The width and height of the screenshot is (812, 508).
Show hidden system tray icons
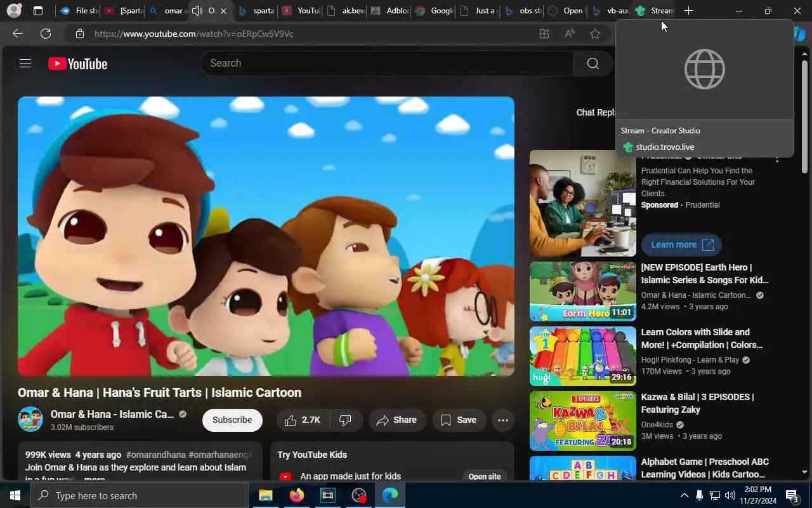click(684, 495)
